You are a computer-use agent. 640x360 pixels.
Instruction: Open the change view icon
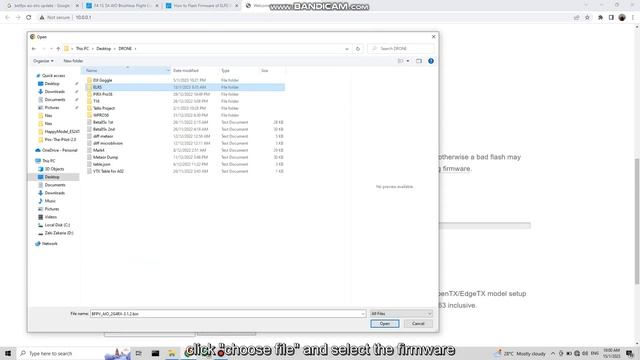pos(400,61)
